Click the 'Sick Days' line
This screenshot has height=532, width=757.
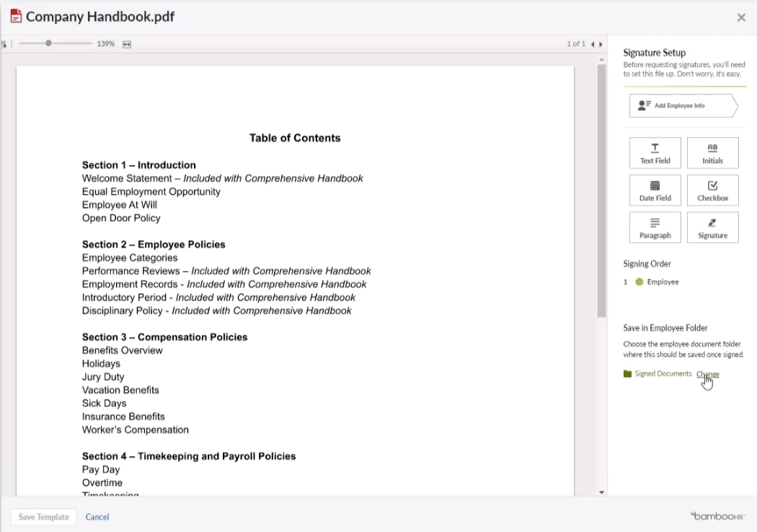[104, 404]
